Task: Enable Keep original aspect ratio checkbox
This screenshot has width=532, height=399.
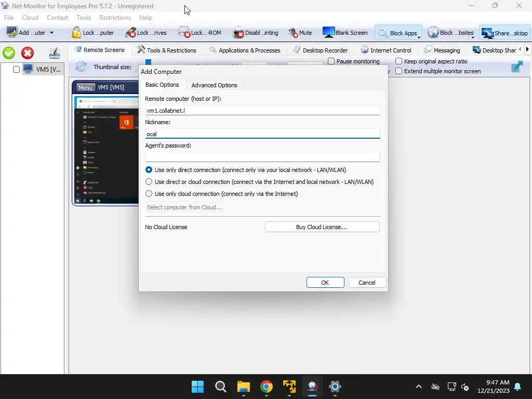Action: pyautogui.click(x=398, y=61)
